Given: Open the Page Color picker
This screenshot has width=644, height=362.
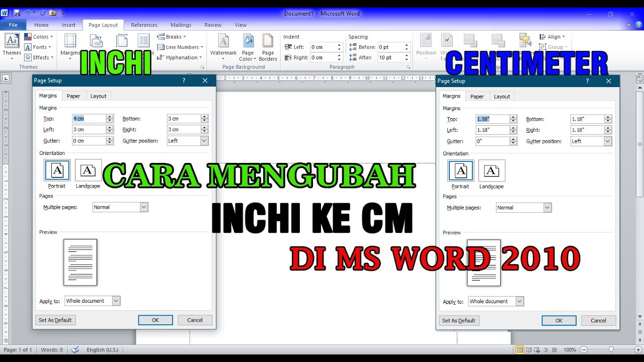Looking at the screenshot, I should (x=248, y=47).
